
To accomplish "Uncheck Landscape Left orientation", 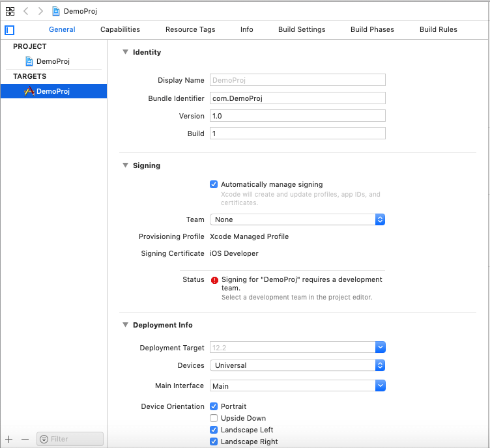I will (214, 430).
